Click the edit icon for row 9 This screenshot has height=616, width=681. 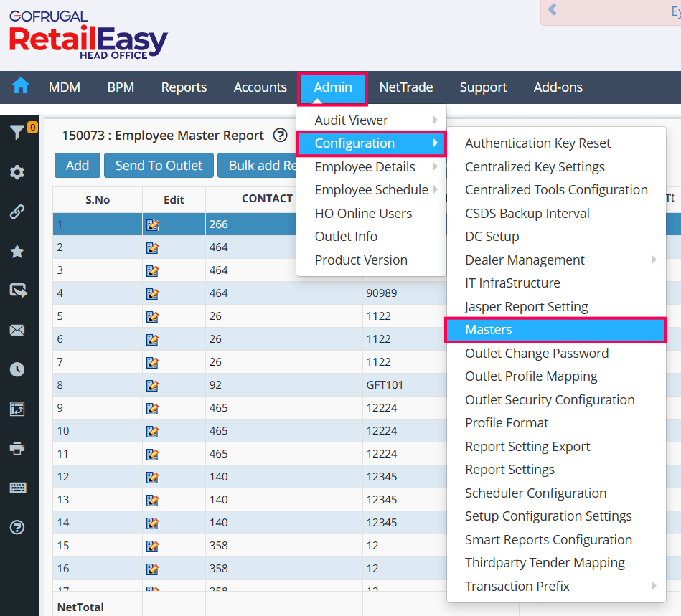coord(152,409)
